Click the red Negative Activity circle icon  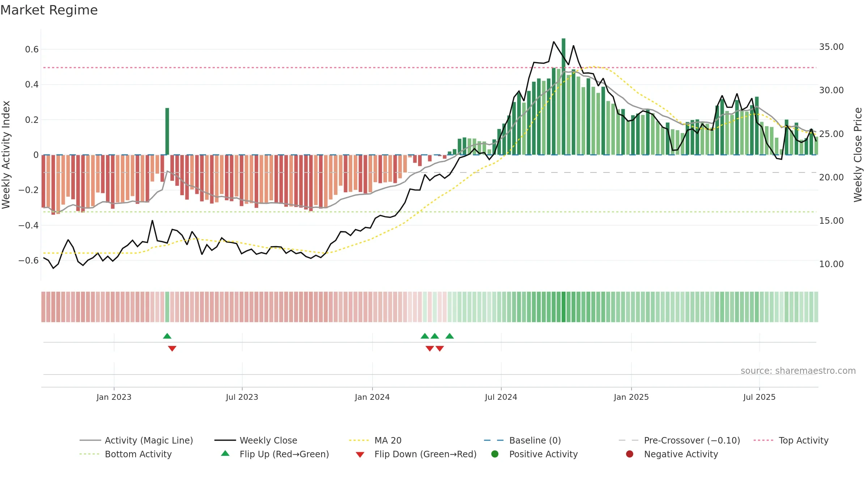[630, 454]
